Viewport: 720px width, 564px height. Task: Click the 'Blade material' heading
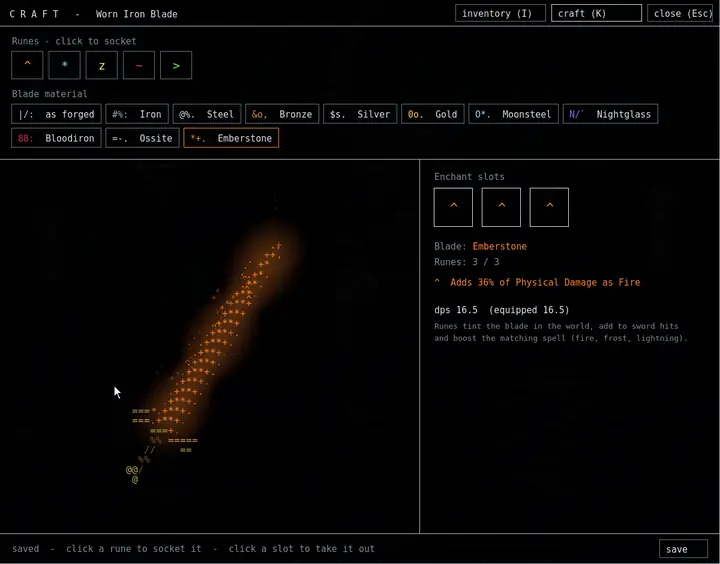(x=50, y=94)
